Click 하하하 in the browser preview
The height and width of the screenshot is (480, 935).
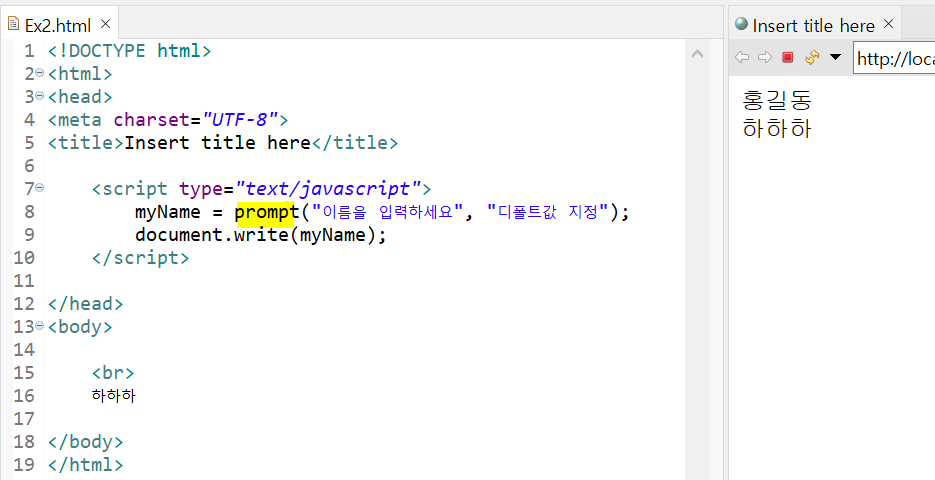click(777, 128)
